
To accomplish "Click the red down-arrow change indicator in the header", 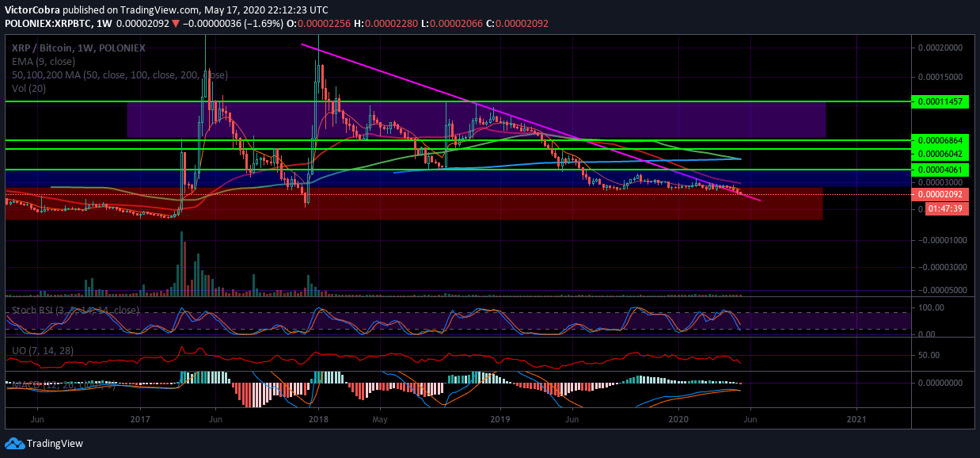I will [176, 24].
